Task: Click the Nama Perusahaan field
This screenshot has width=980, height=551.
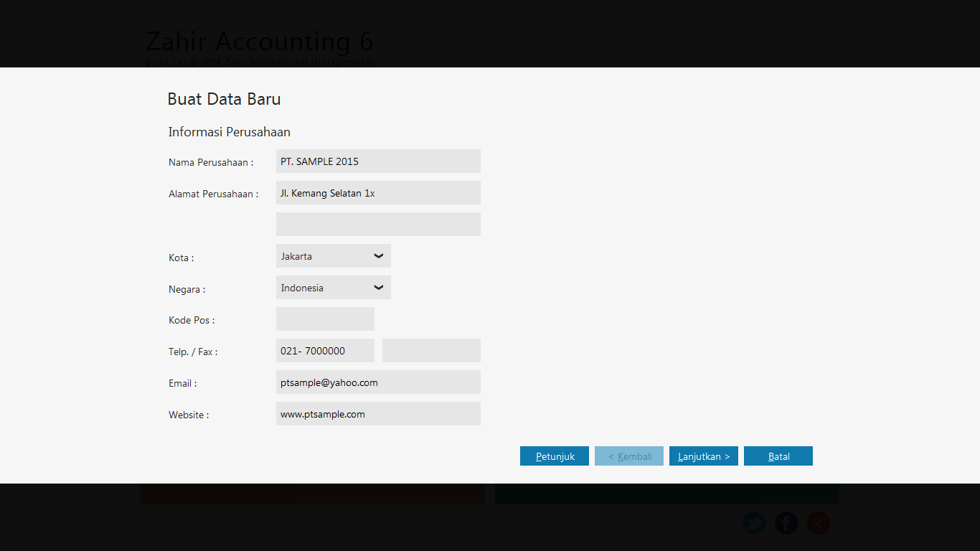Action: [x=378, y=161]
